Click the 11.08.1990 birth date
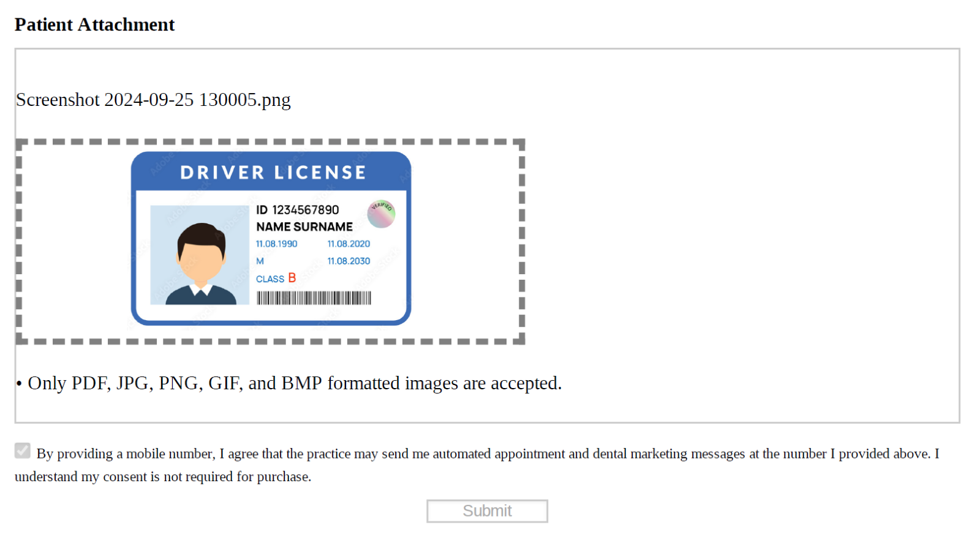 point(276,244)
